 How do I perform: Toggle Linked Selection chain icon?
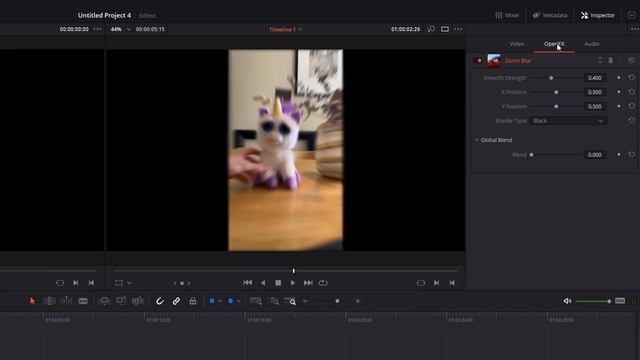[176, 301]
